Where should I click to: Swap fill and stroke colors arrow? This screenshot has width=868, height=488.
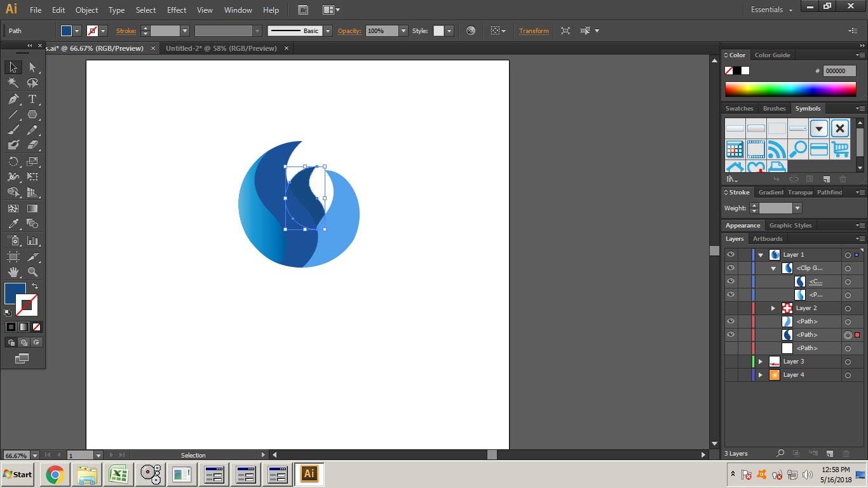(x=35, y=286)
